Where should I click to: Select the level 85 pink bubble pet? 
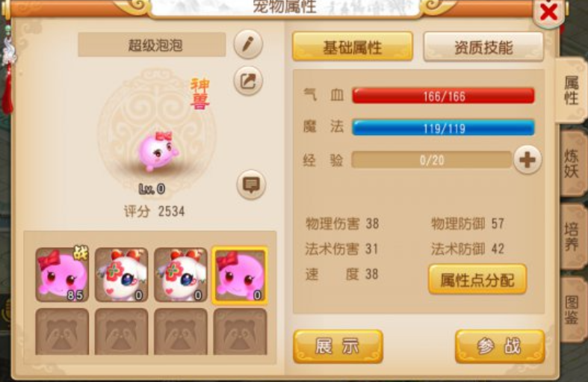click(x=62, y=274)
